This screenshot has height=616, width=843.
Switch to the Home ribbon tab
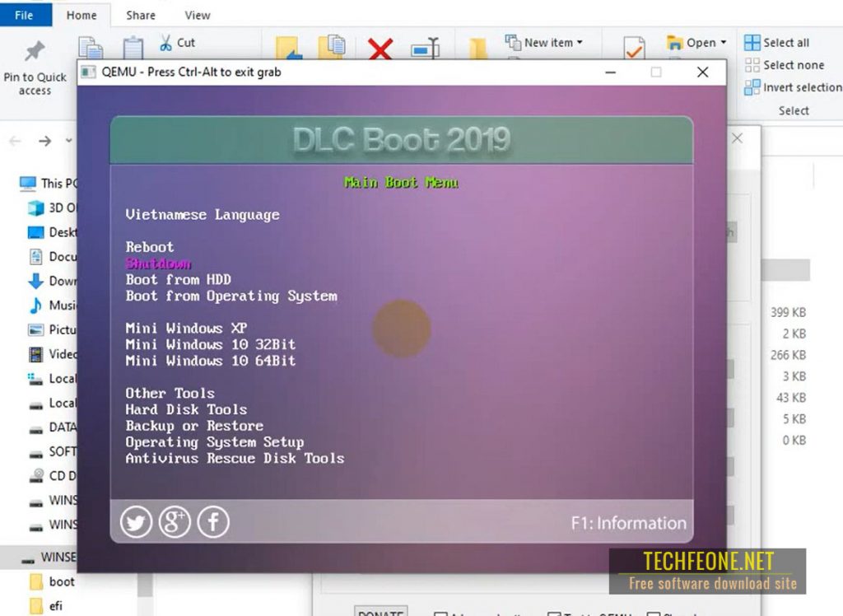click(82, 15)
